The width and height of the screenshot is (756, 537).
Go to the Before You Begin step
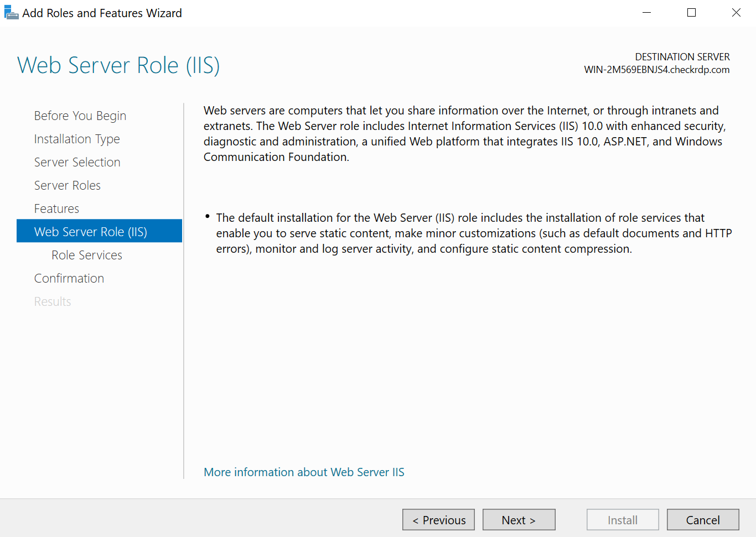80,116
